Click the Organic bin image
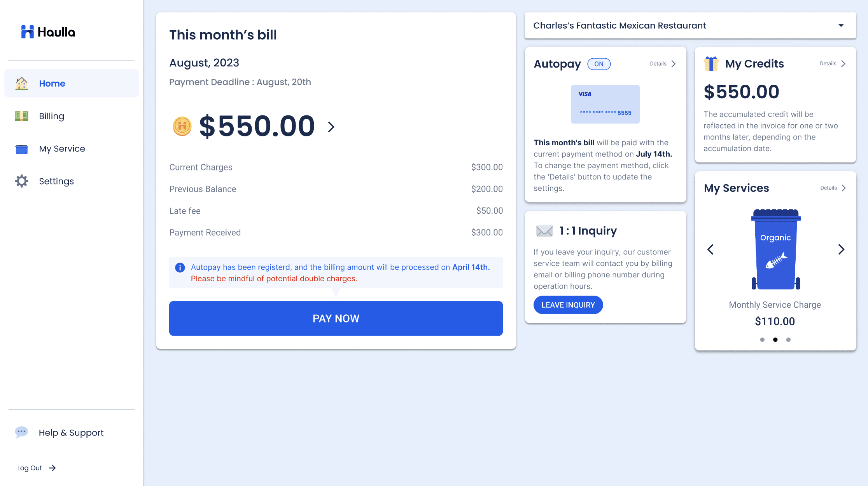This screenshot has height=486, width=868. pos(775,249)
